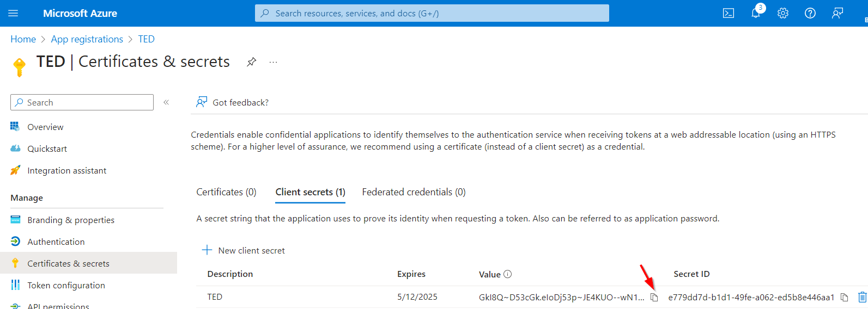Open the Federated credentials (0) tab

click(414, 192)
